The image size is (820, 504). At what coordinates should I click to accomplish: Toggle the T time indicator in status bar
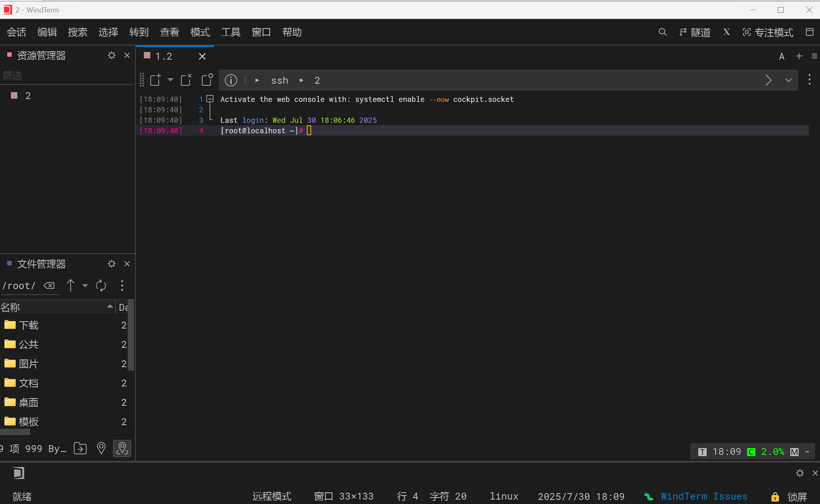pos(702,451)
